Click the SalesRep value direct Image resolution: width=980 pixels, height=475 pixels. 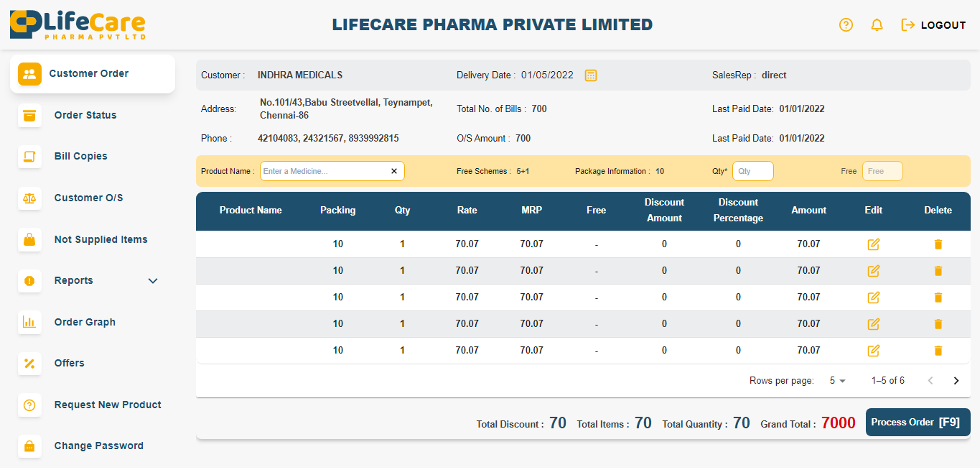(x=774, y=75)
